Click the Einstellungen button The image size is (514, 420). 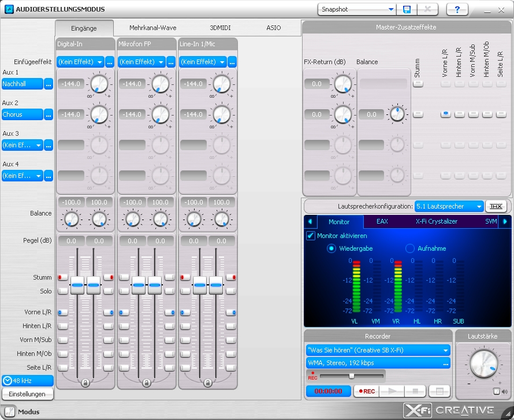pyautogui.click(x=27, y=394)
